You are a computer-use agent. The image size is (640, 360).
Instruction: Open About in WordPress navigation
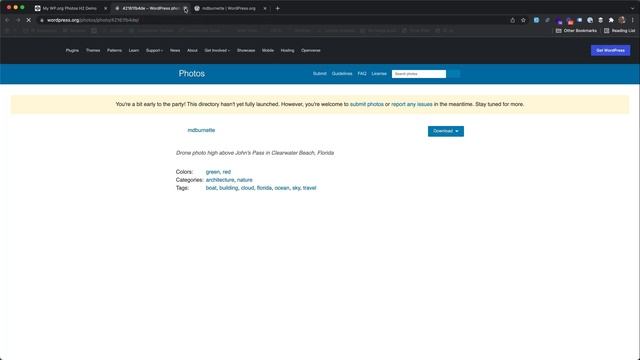(192, 50)
